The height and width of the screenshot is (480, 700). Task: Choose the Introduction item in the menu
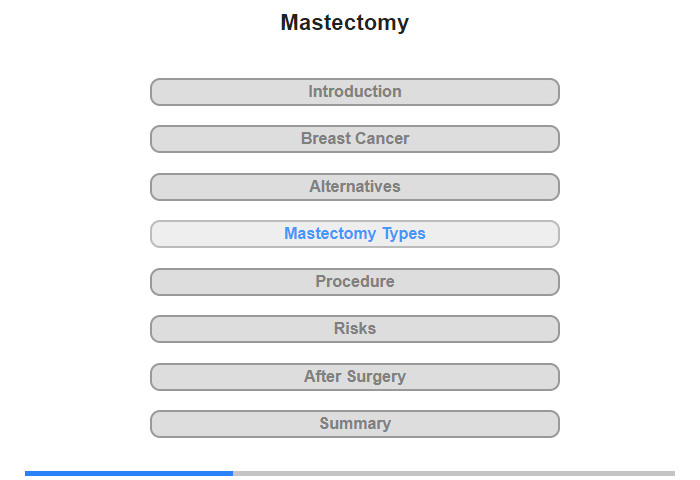tap(354, 92)
